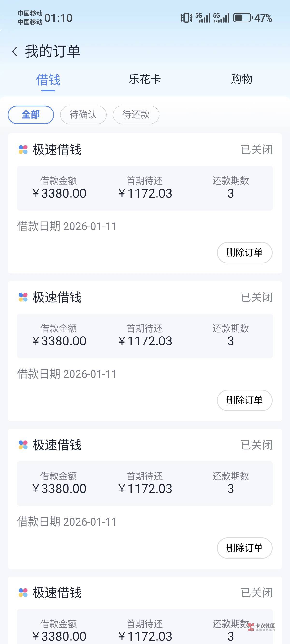Tap the second 极速借钱 colorful logo icon
Image resolution: width=290 pixels, height=644 pixels.
point(23,297)
